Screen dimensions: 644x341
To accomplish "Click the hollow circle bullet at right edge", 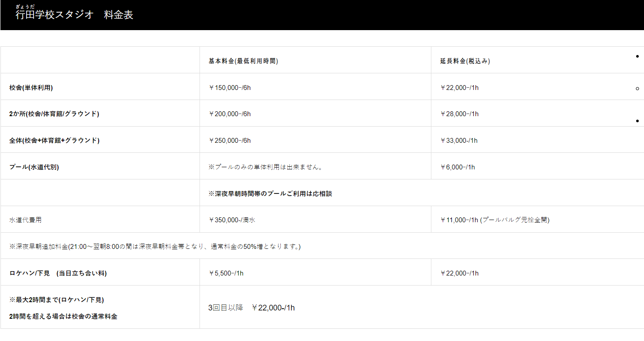I will pyautogui.click(x=637, y=89).
